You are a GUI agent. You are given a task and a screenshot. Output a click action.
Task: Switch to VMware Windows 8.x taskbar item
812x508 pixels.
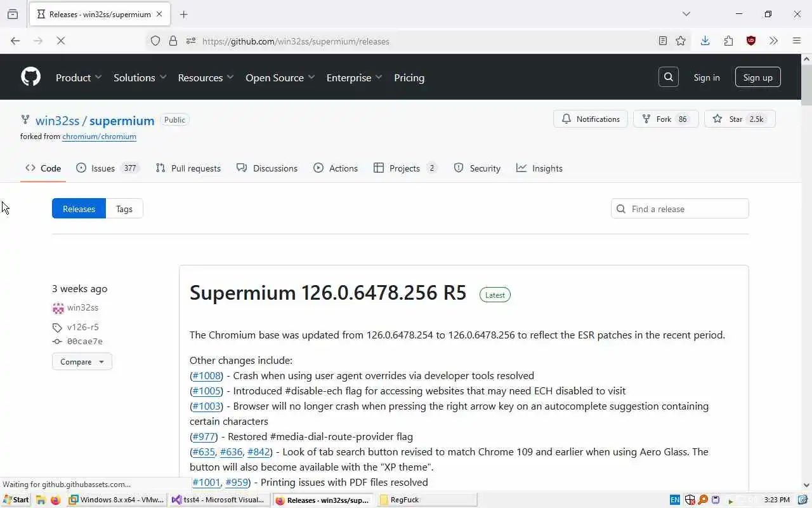click(117, 500)
